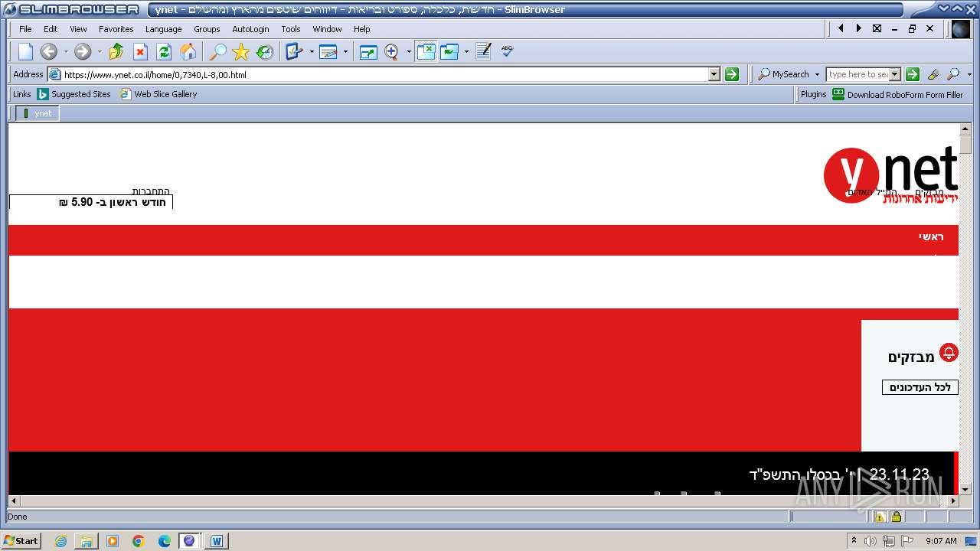Switch to previous tab with left triangle
This screenshot has width=980, height=551.
click(841, 28)
